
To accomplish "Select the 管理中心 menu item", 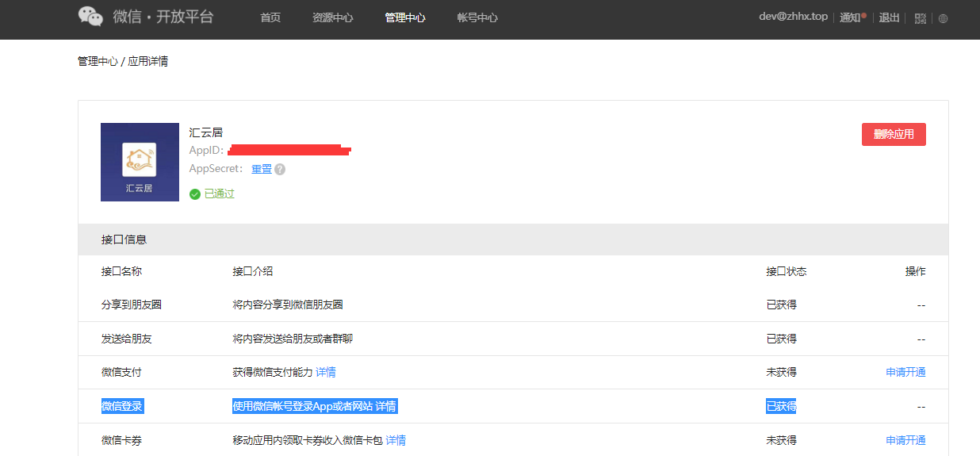I will click(x=404, y=17).
